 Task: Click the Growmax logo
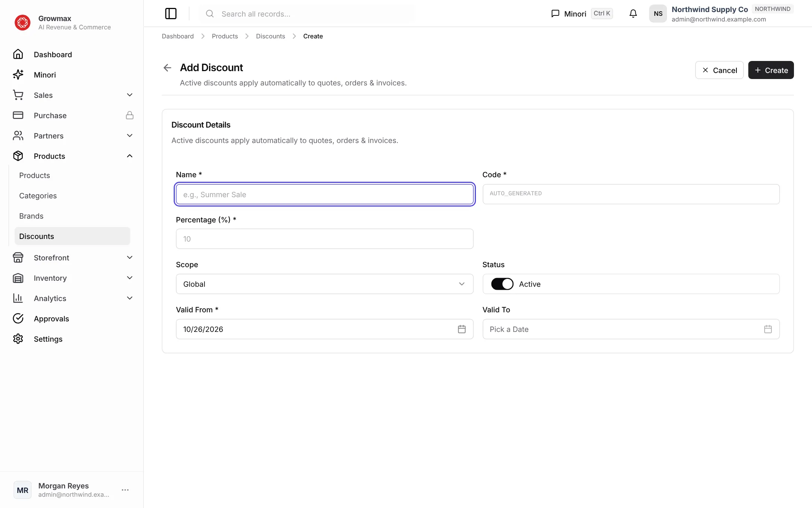23,23
